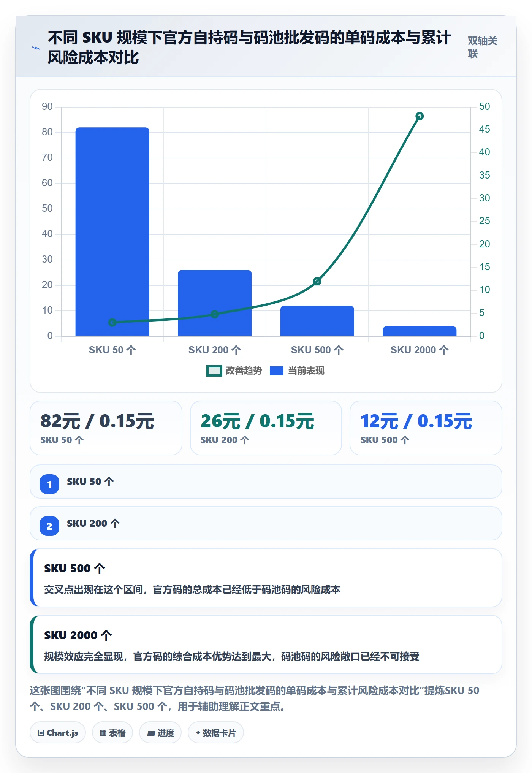Click the trend line point at SKU 500 个
Image resolution: width=532 pixels, height=773 pixels.
(317, 281)
